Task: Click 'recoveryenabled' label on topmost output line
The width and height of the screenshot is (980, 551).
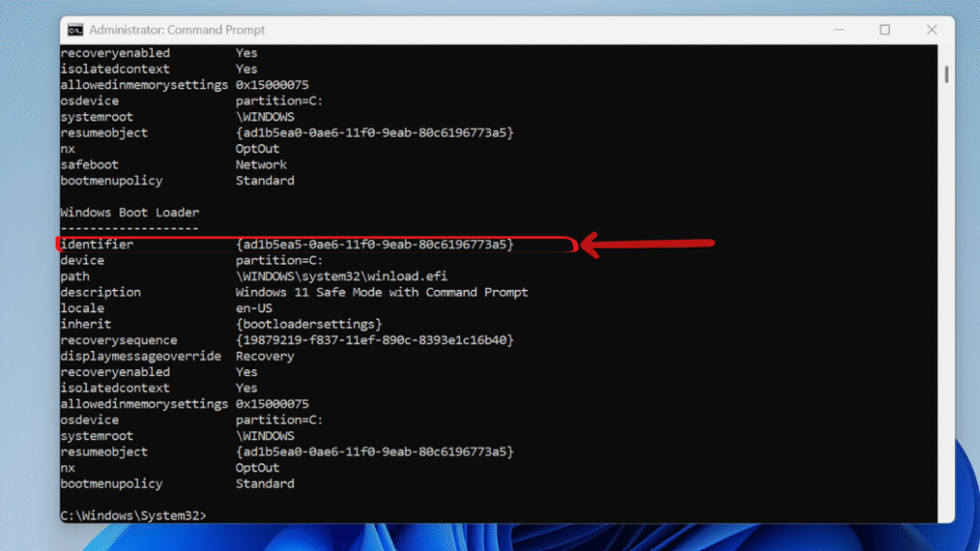Action: pyautogui.click(x=115, y=54)
